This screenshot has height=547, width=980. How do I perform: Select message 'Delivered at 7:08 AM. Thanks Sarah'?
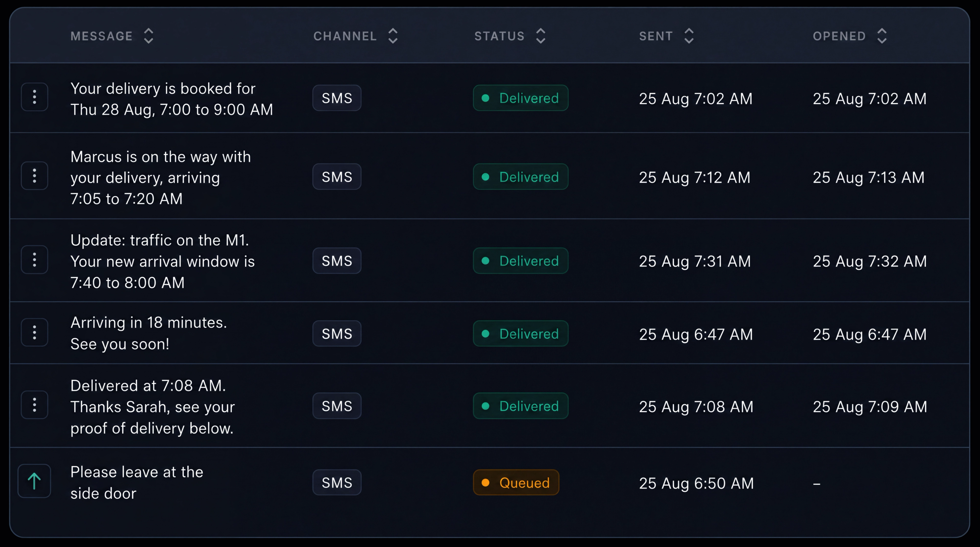[x=153, y=407]
